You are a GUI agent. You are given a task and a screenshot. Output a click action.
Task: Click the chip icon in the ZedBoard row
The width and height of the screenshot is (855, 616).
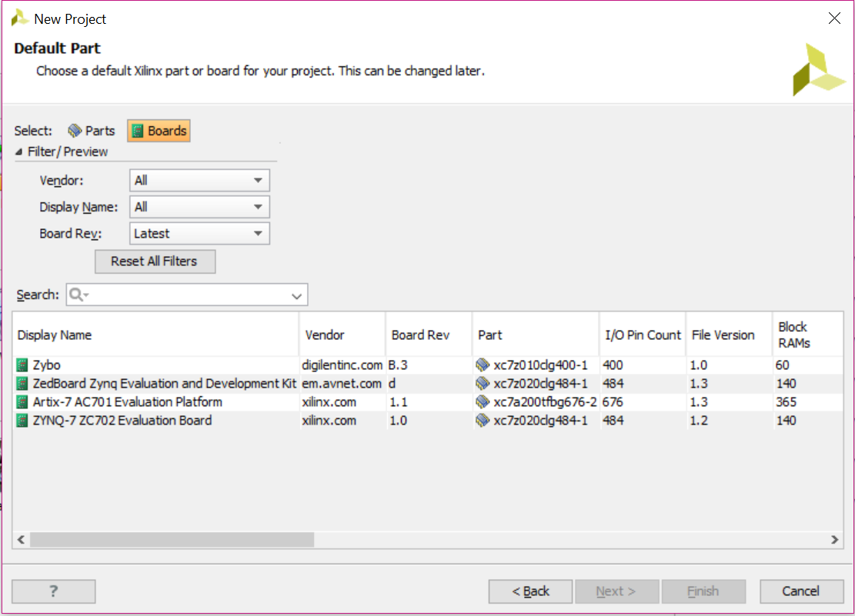pyautogui.click(x=483, y=383)
